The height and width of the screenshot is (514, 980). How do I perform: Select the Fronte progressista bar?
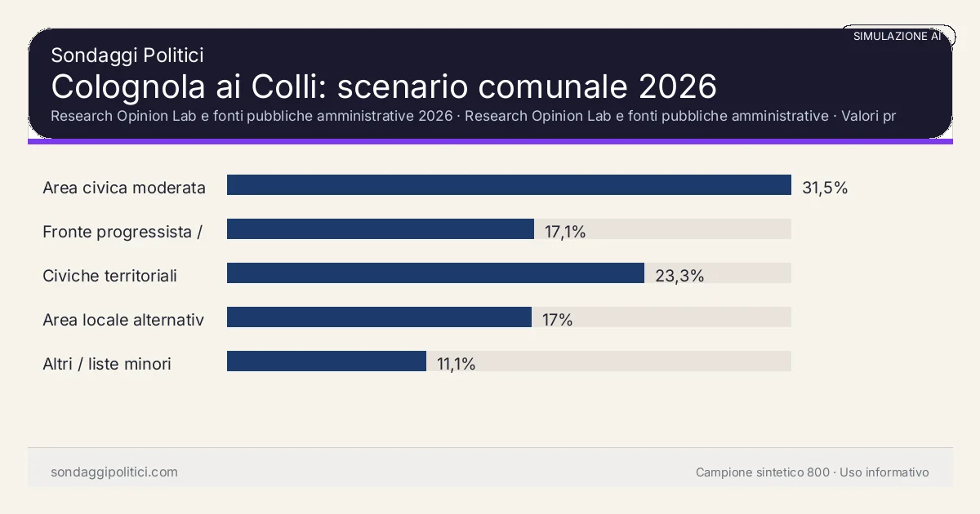(x=381, y=229)
